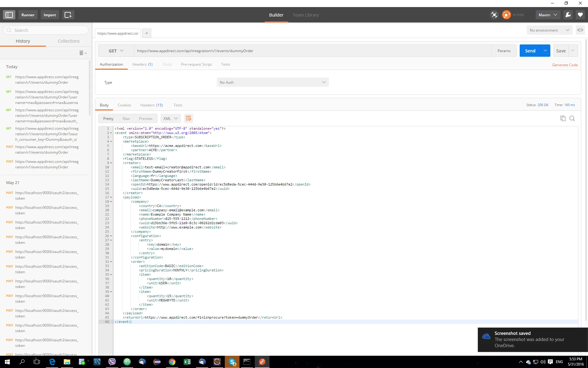Click the Generate Code link
This screenshot has width=588, height=368.
(x=564, y=65)
